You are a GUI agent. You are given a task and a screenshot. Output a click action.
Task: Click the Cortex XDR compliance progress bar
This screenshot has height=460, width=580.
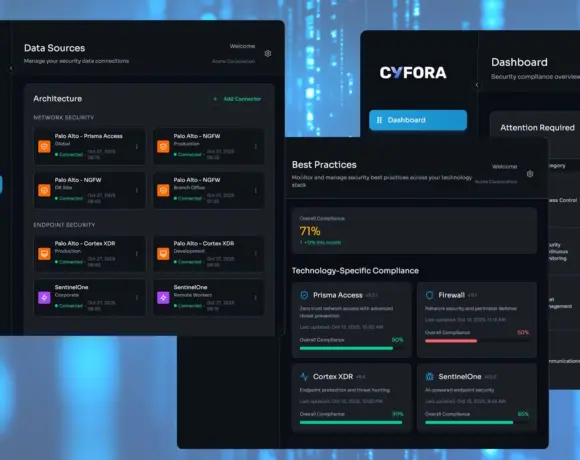click(351, 422)
